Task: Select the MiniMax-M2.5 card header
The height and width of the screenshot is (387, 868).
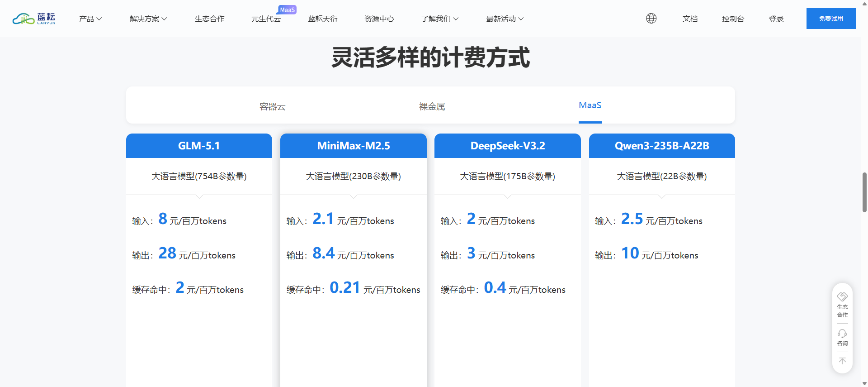Action: click(x=354, y=146)
